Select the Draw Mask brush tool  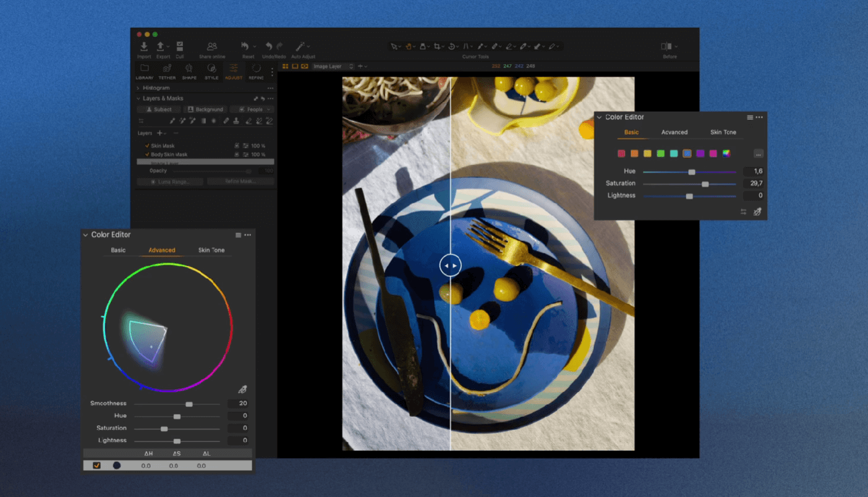click(x=172, y=121)
